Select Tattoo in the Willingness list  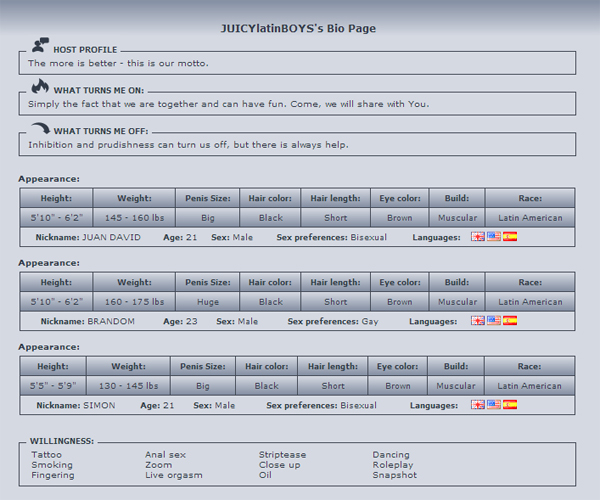coord(46,455)
